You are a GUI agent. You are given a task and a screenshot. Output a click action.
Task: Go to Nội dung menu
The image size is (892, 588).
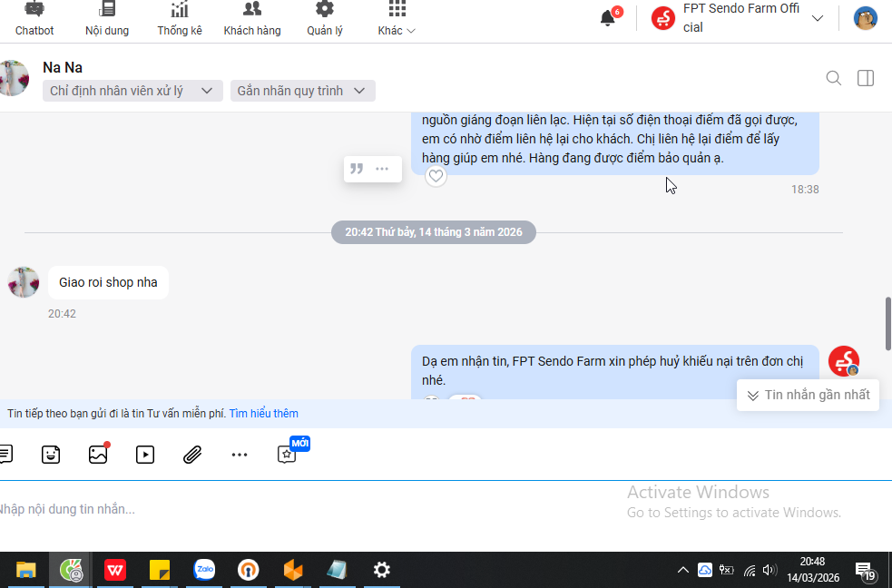pyautogui.click(x=107, y=19)
